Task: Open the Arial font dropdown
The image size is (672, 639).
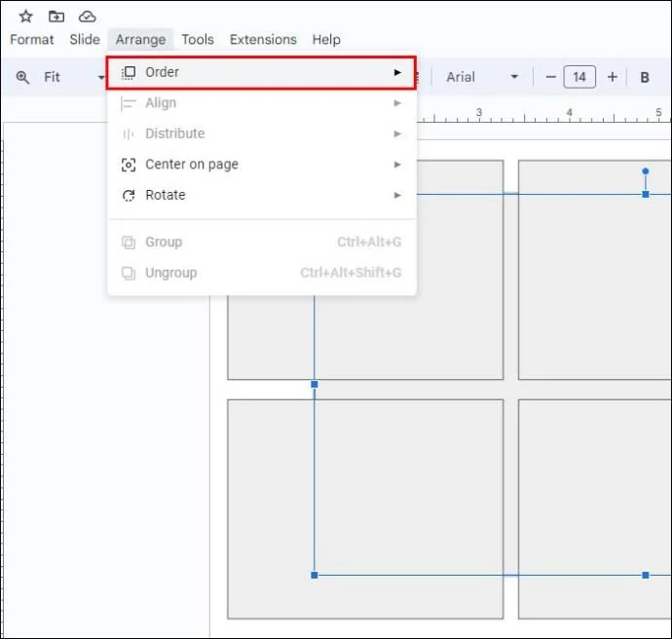Action: 482,77
